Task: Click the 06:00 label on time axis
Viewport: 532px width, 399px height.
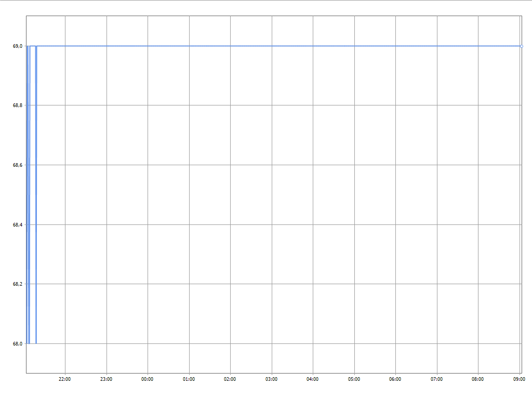Action: 395,379
